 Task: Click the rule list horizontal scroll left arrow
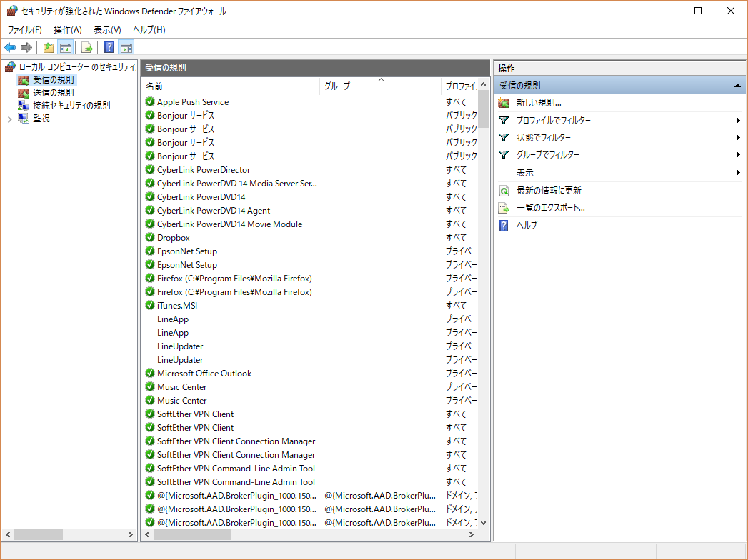[x=147, y=535]
